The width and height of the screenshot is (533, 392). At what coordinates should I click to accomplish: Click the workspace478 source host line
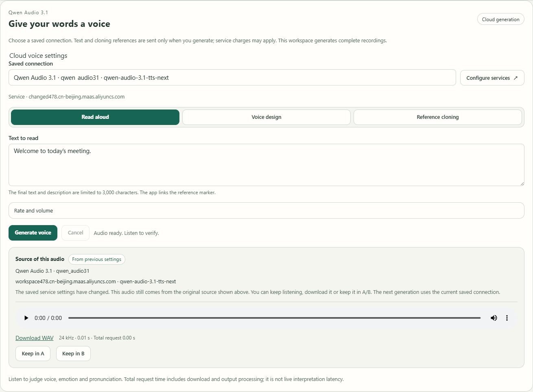pos(96,281)
